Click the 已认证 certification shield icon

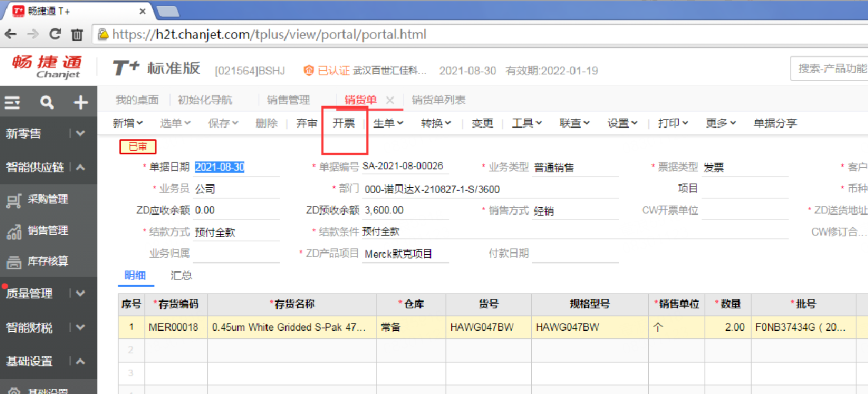tap(309, 70)
